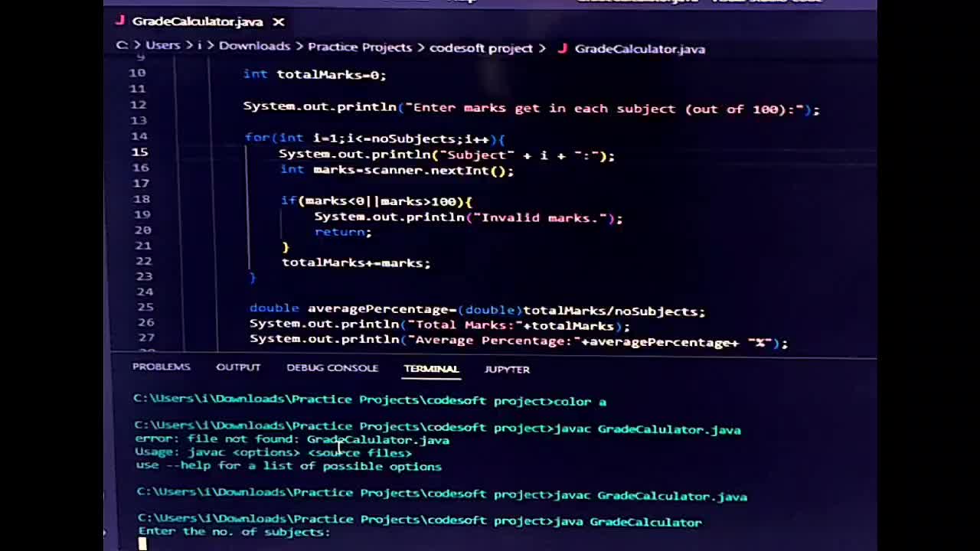Click line number 25 in the gutter
980x551 pixels.
tap(145, 307)
